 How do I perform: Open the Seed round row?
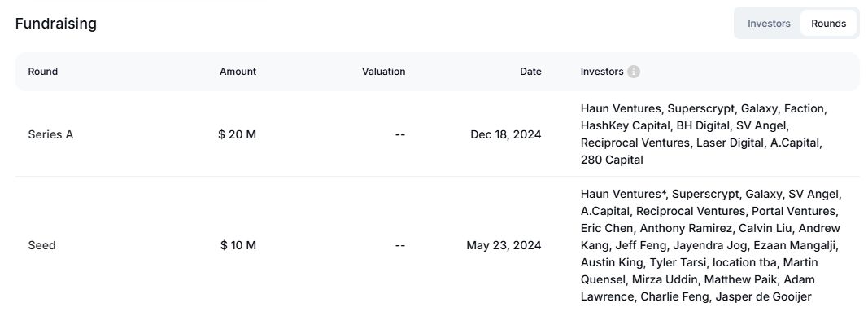pyautogui.click(x=438, y=245)
